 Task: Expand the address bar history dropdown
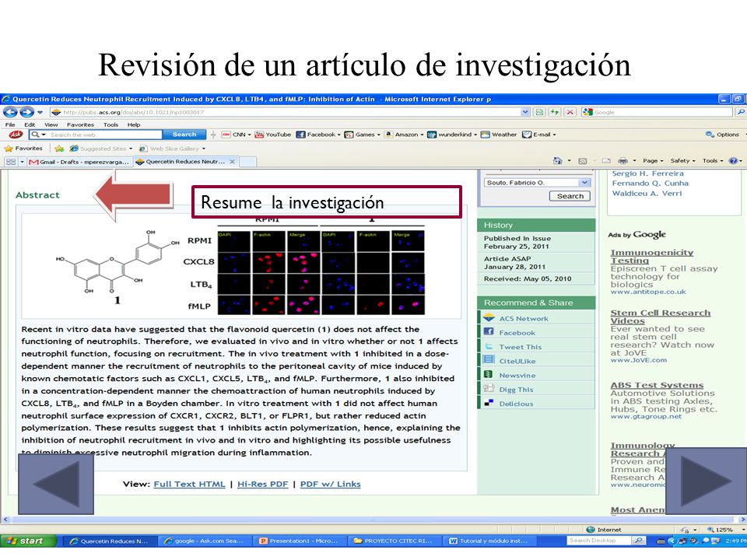[x=525, y=112]
